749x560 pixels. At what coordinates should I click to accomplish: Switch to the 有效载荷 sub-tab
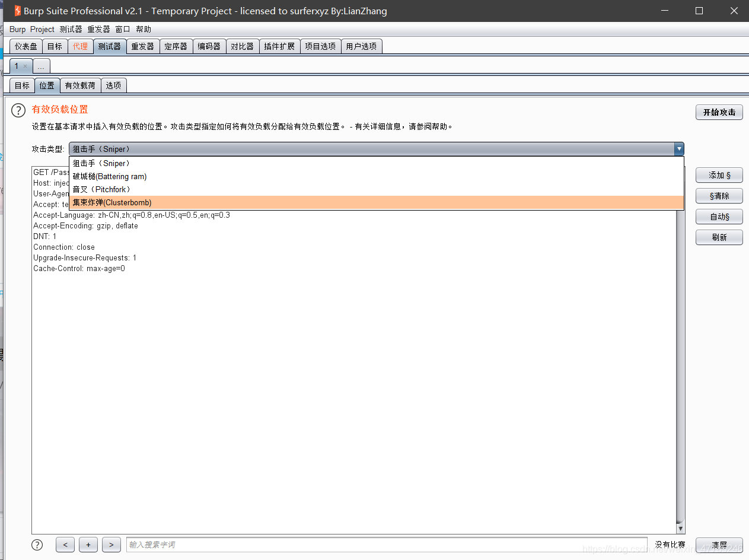coord(80,85)
